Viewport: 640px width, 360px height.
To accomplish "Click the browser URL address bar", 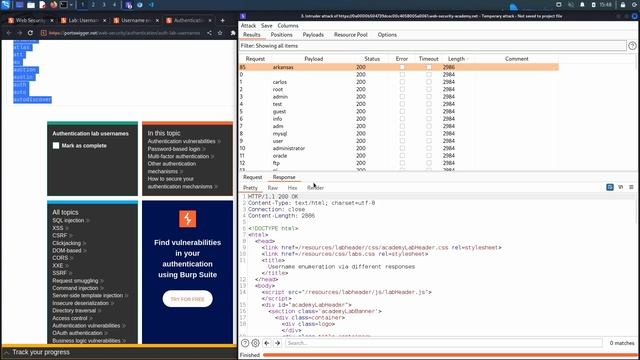I will point(124,33).
